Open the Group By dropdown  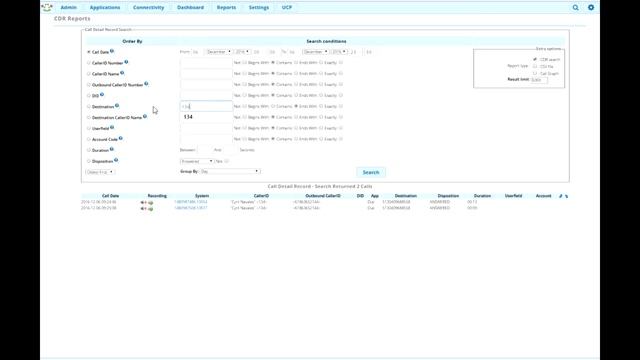click(x=229, y=171)
